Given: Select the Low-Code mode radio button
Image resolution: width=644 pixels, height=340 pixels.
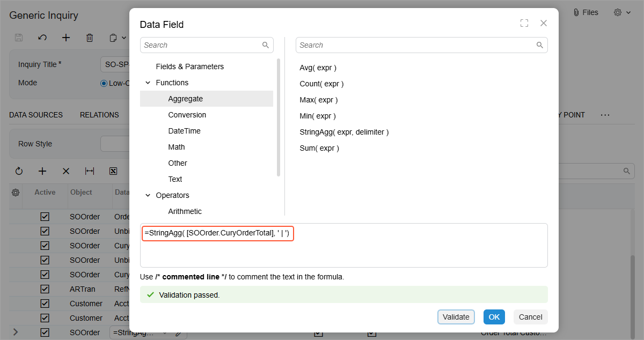Looking at the screenshot, I should [x=104, y=83].
